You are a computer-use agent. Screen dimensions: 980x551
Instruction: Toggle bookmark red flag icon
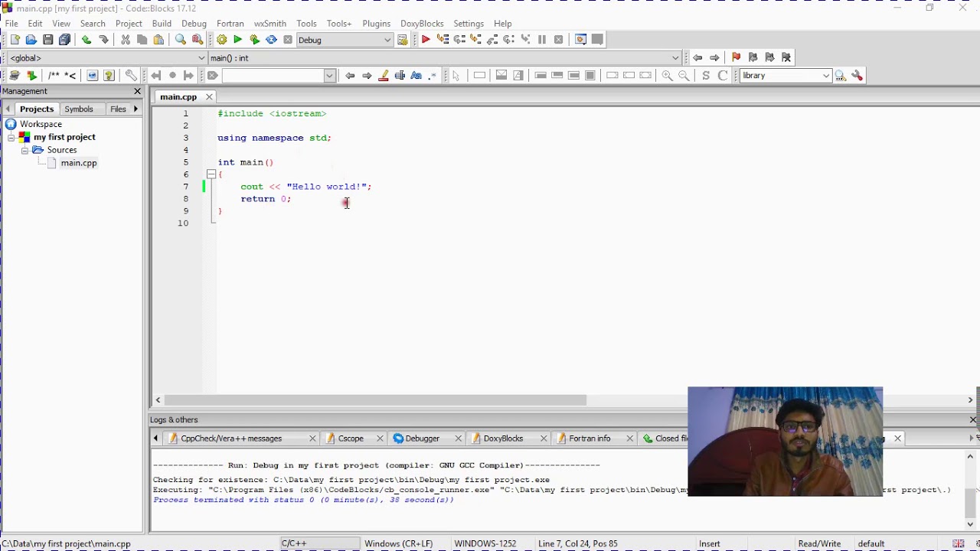(x=736, y=57)
